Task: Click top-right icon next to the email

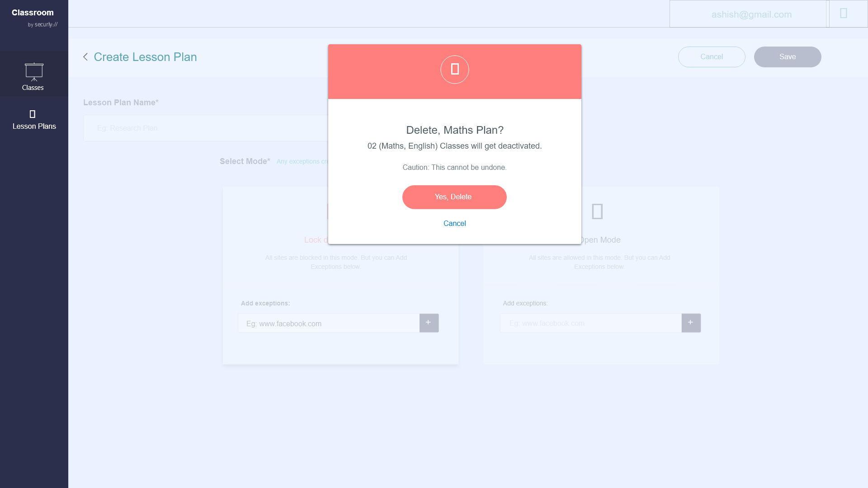Action: pos(844,14)
